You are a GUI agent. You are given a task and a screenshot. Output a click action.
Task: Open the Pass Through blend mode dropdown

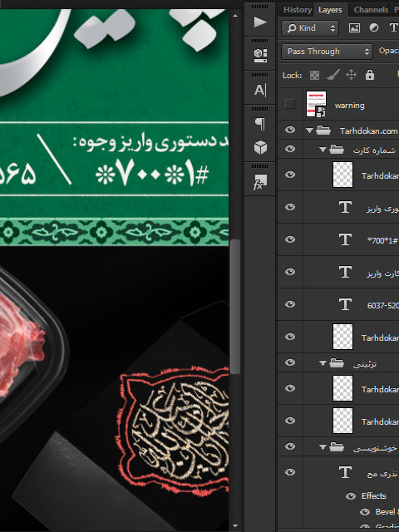coord(327,52)
